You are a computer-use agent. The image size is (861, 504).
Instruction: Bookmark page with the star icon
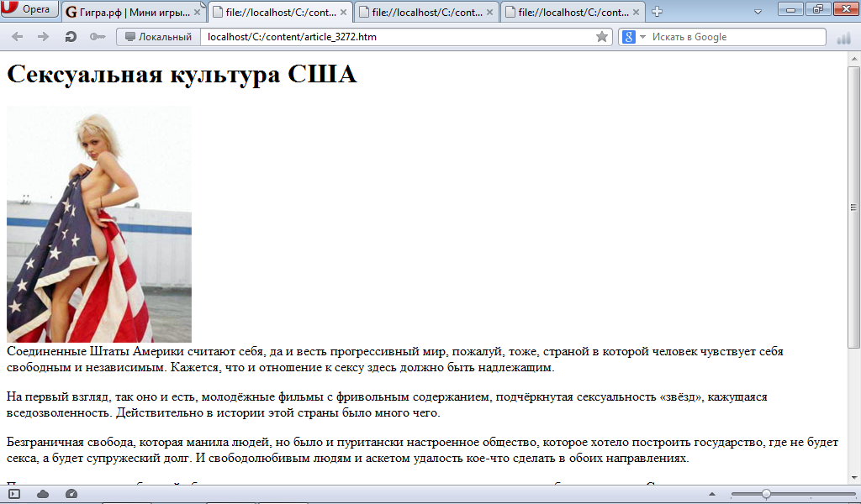602,37
